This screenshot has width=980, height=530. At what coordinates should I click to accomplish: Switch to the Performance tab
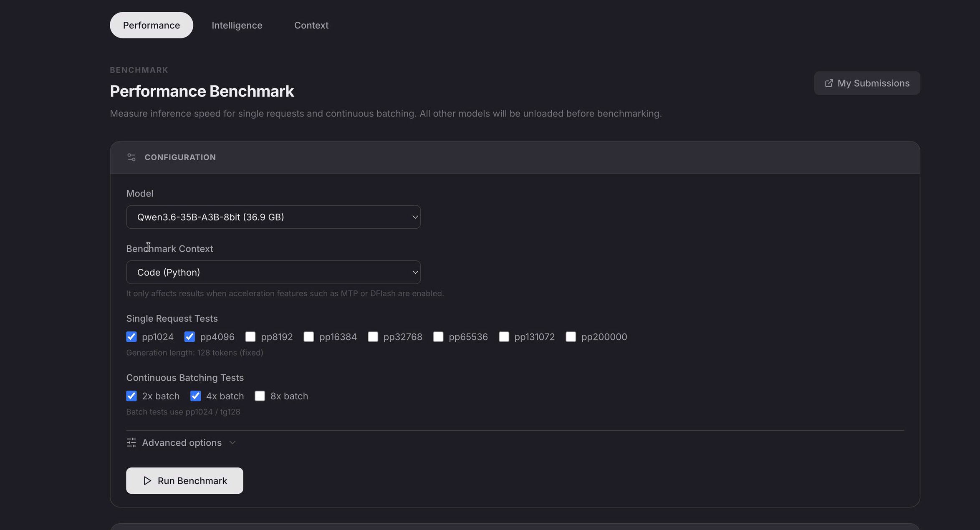152,25
